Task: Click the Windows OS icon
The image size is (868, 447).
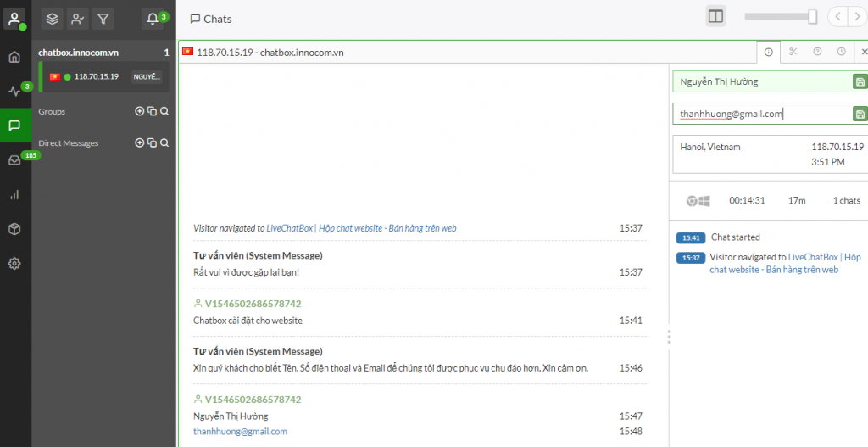Action: (x=704, y=201)
